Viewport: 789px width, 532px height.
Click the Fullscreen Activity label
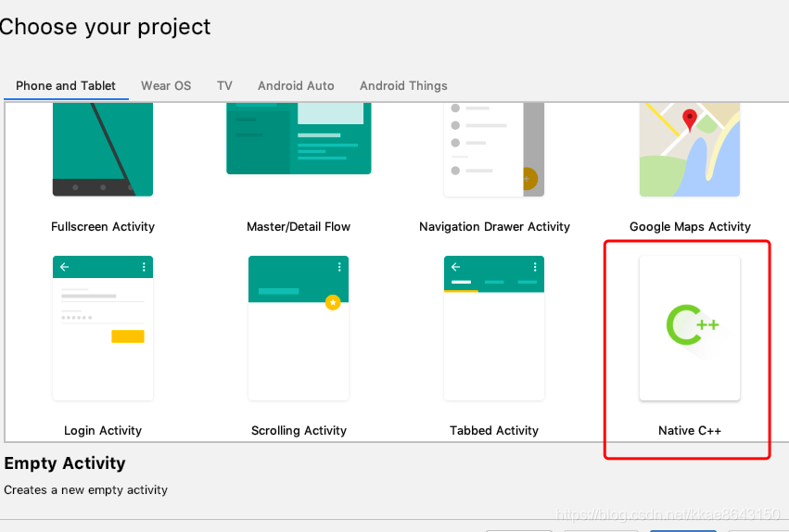pyautogui.click(x=103, y=227)
